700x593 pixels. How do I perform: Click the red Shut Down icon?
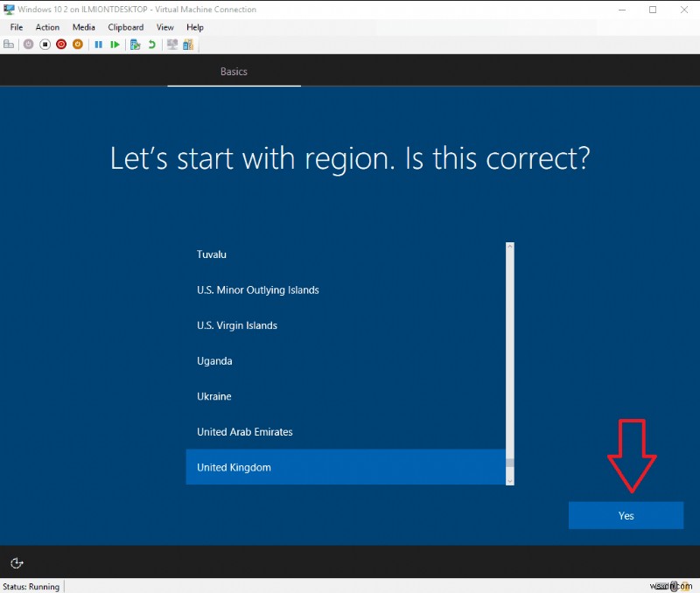[x=60, y=44]
